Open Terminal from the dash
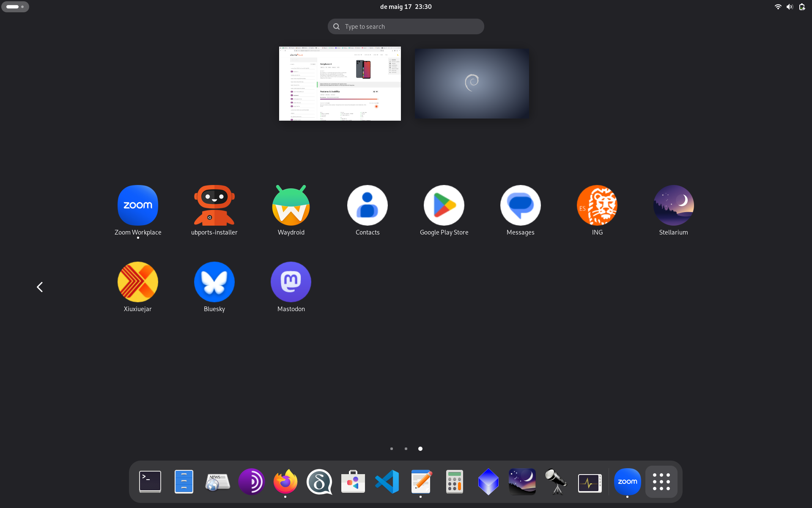 click(x=150, y=482)
